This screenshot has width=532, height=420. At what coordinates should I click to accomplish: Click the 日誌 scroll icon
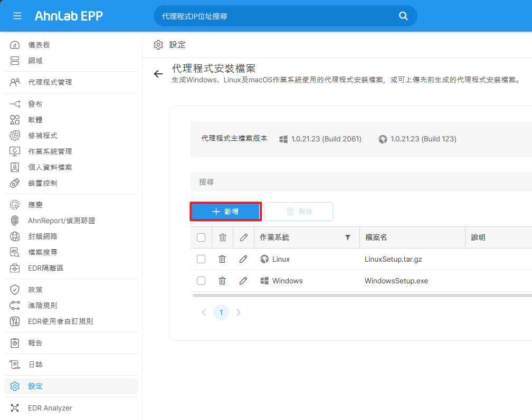15,365
